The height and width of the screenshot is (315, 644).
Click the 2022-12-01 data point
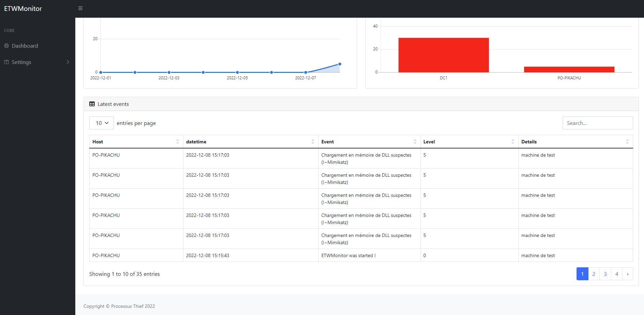101,72
